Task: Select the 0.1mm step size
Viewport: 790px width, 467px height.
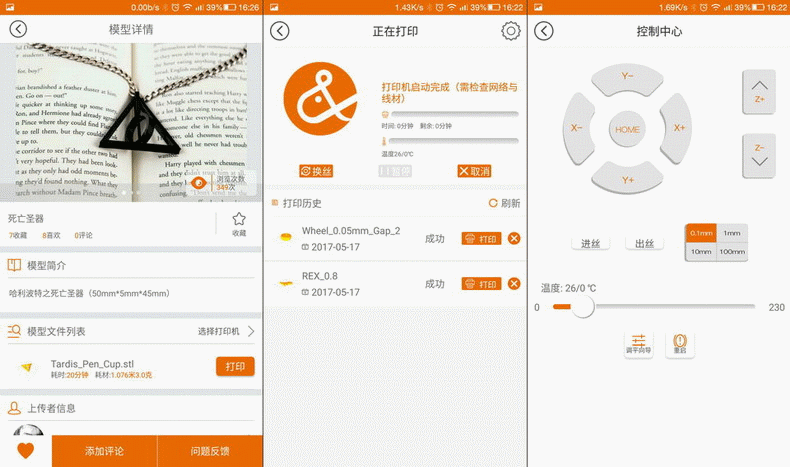Action: tap(701, 233)
